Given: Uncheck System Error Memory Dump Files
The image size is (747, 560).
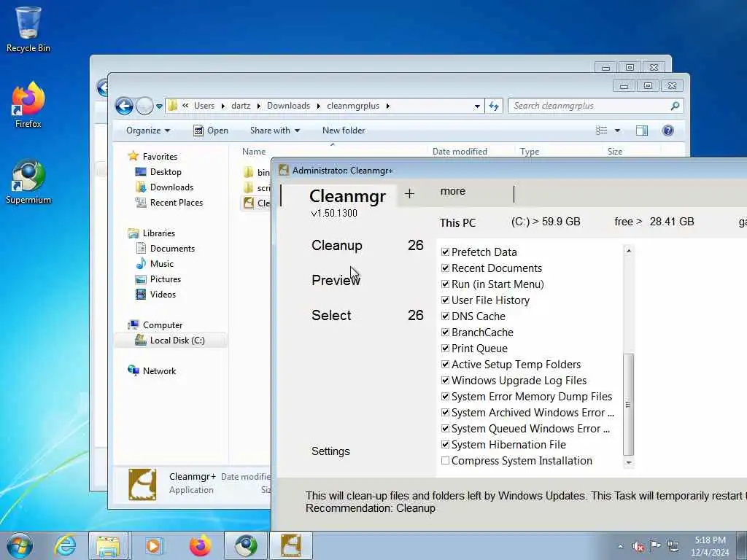Looking at the screenshot, I should (x=445, y=396).
